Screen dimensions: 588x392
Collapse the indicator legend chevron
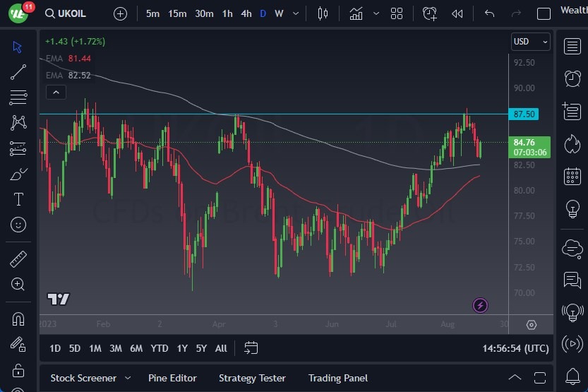click(x=55, y=92)
